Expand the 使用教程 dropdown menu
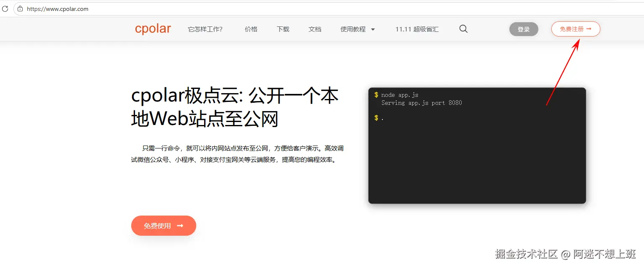Viewport: 644px width, 268px height. click(358, 29)
